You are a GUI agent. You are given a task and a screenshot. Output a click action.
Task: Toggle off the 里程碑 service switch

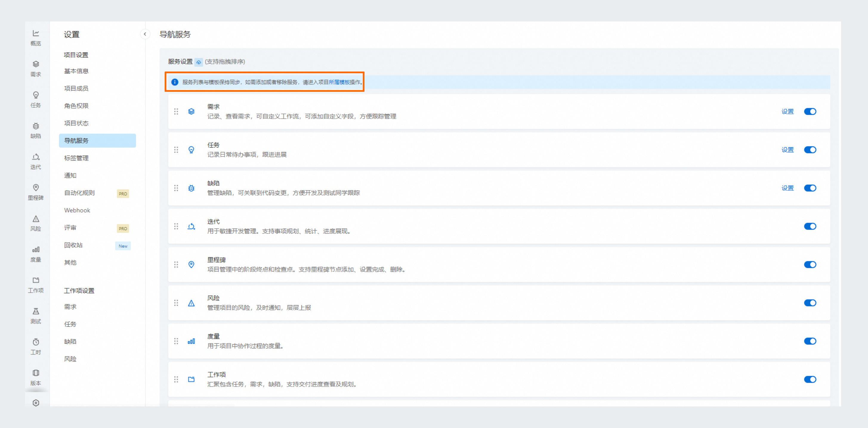point(810,265)
